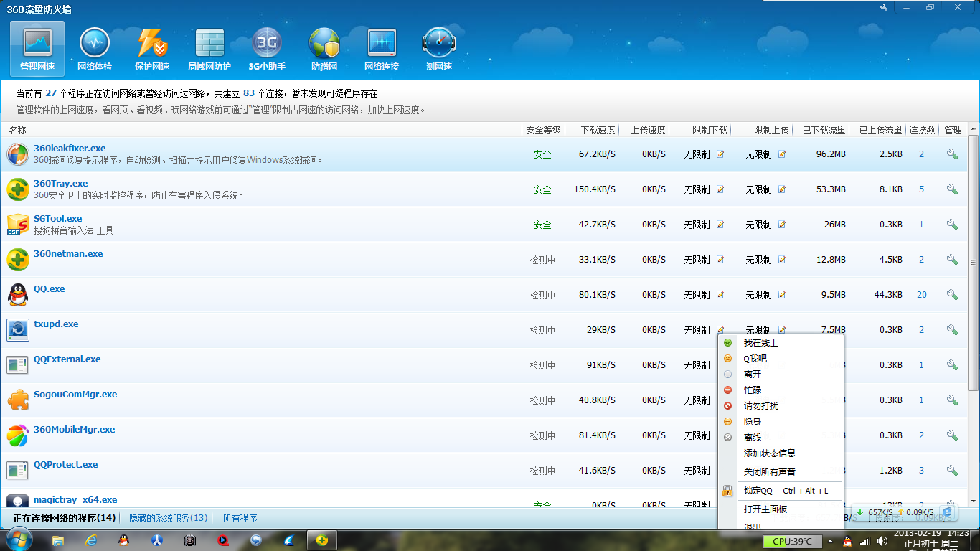980x551 pixels.
Task: Click connection count 5 for 360Tray.exe
Action: click(922, 189)
